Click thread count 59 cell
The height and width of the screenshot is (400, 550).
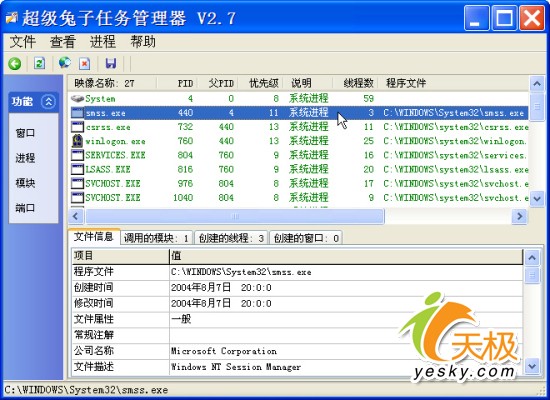369,99
